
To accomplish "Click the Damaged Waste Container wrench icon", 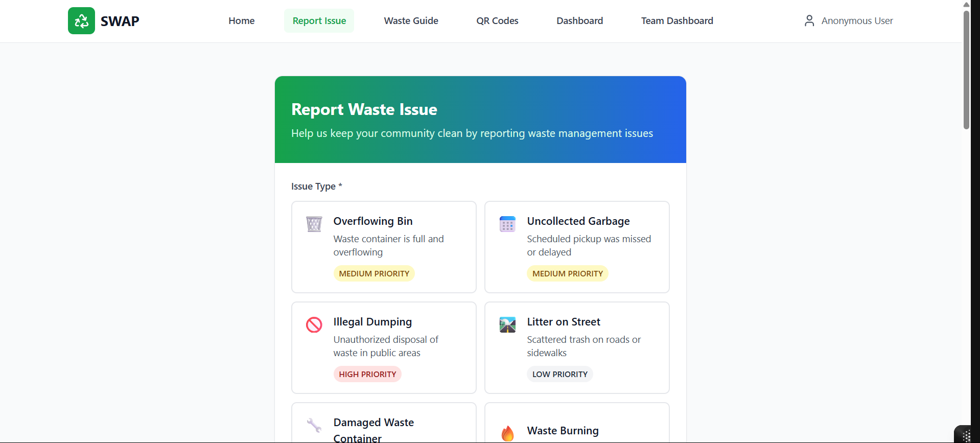I will coord(314,425).
